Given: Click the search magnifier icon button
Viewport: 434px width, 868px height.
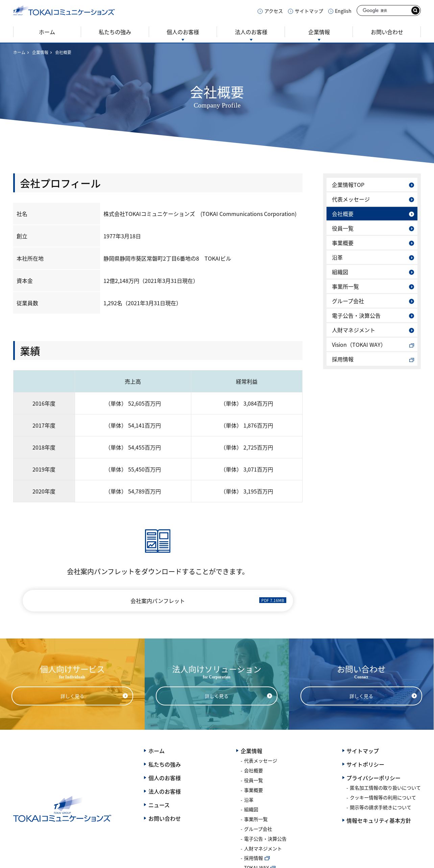Looking at the screenshot, I should 415,10.
